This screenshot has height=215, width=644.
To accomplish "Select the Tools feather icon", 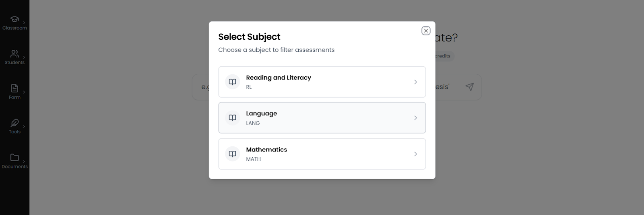I will (14, 123).
